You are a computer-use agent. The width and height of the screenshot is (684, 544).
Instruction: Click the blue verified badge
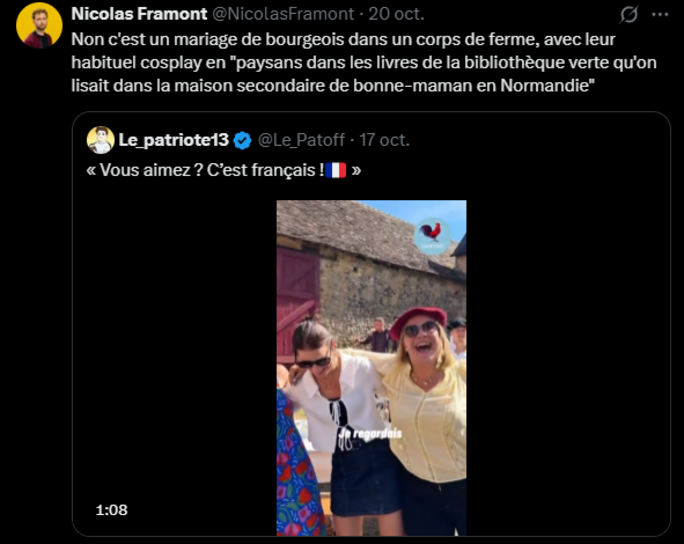pos(242,141)
